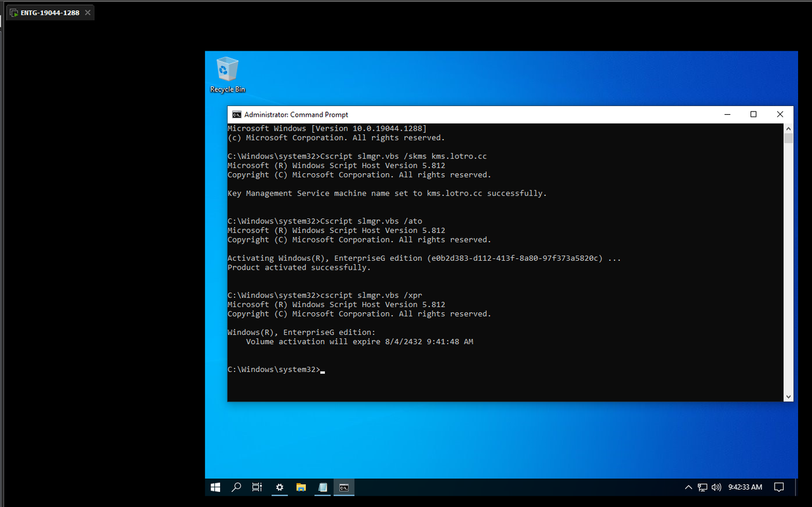812x507 pixels.
Task: Open the Action Center notifications icon
Action: coord(779,487)
